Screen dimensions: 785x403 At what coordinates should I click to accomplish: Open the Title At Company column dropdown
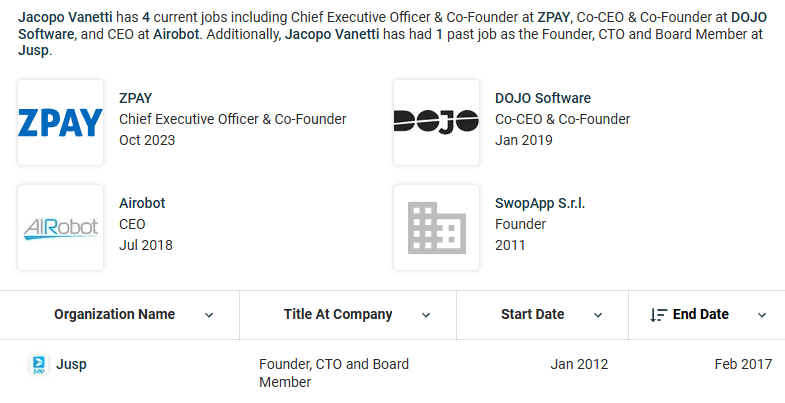426,315
